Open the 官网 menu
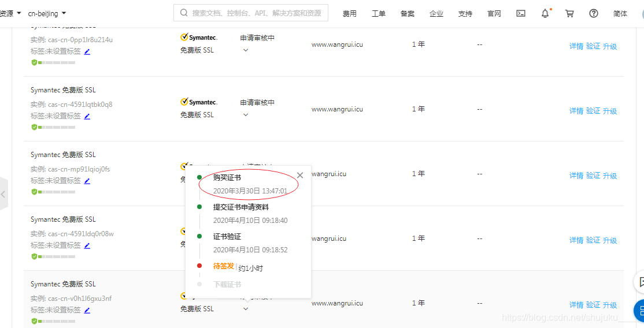Viewport: 644px width, 328px height. coord(494,13)
